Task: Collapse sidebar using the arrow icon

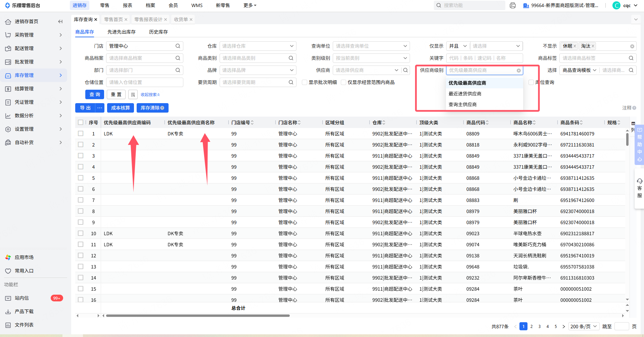Action: coord(60,22)
